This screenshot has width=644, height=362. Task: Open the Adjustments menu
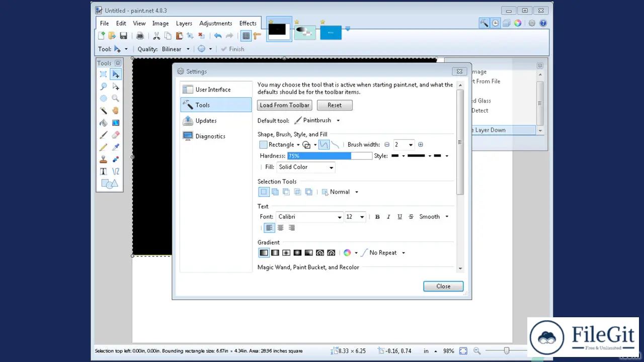(216, 23)
